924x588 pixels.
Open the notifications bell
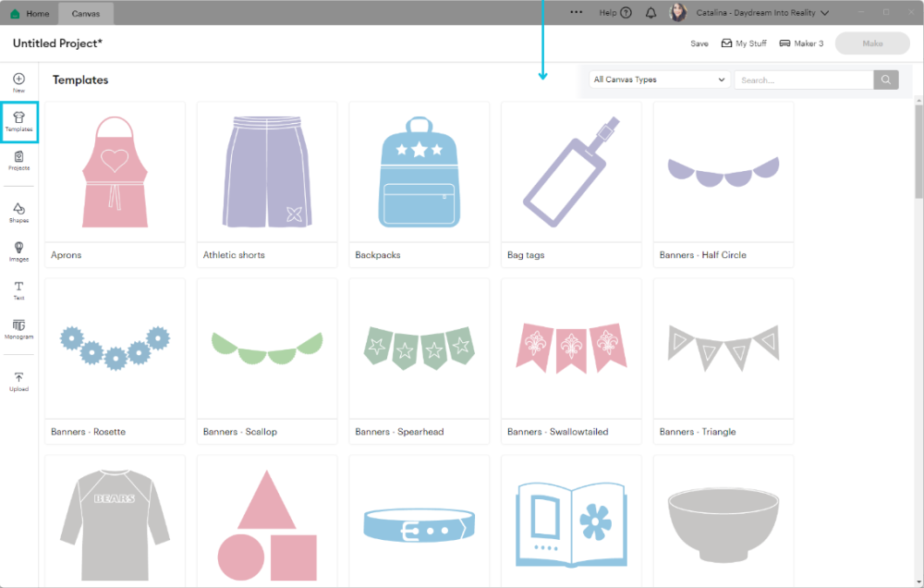pos(650,13)
